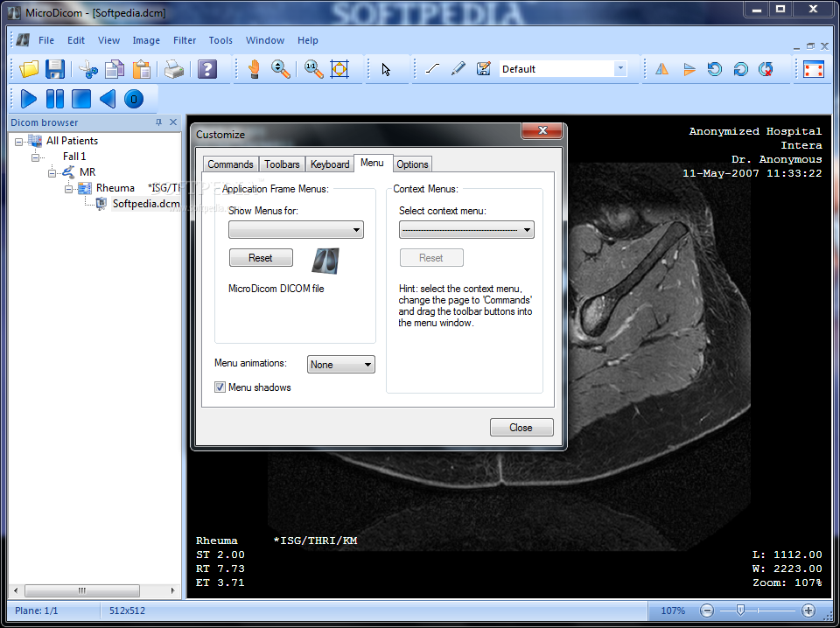Click the zoom slider in status bar

757,611
